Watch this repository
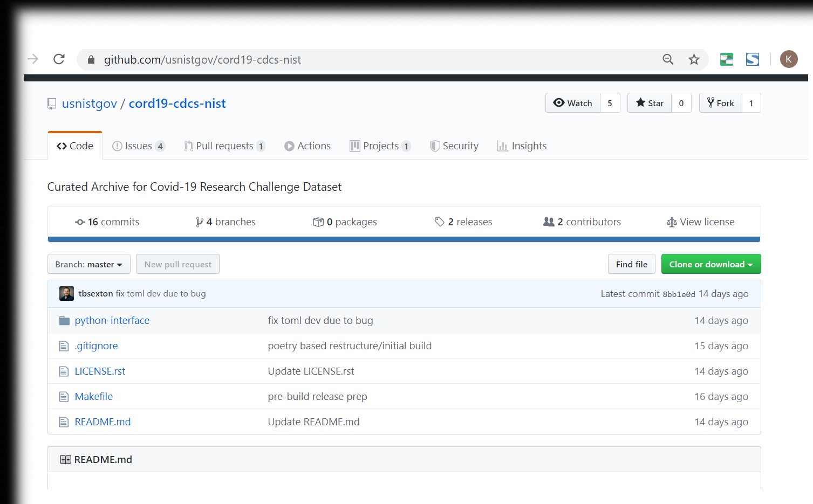813x504 pixels. (x=573, y=103)
